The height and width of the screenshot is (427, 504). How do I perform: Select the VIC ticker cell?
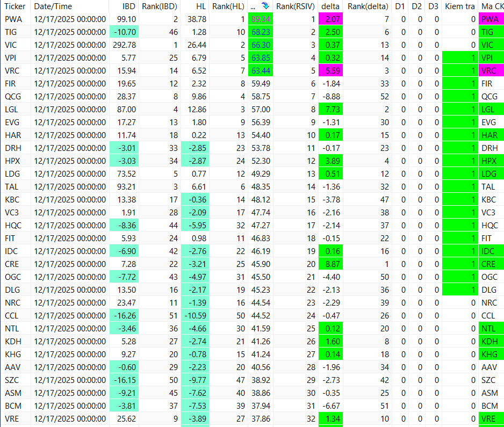click(16, 45)
